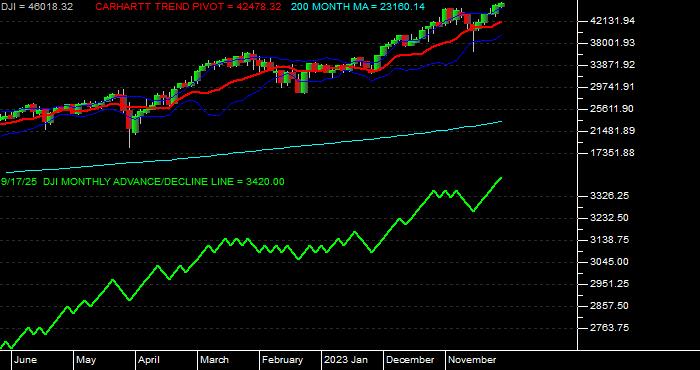This screenshot has width=700, height=370.
Task: Select the June timeline marker
Action: point(25,360)
